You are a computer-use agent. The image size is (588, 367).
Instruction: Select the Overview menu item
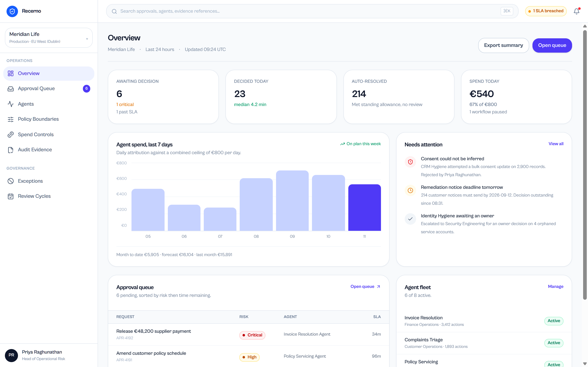point(49,74)
